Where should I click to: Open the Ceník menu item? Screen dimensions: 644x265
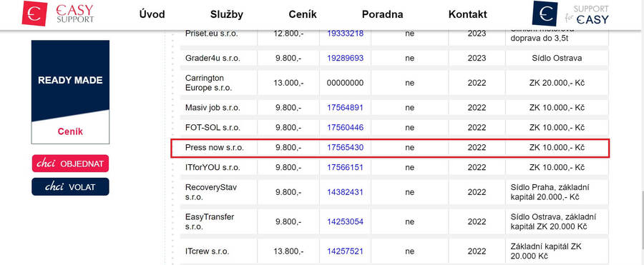(303, 14)
